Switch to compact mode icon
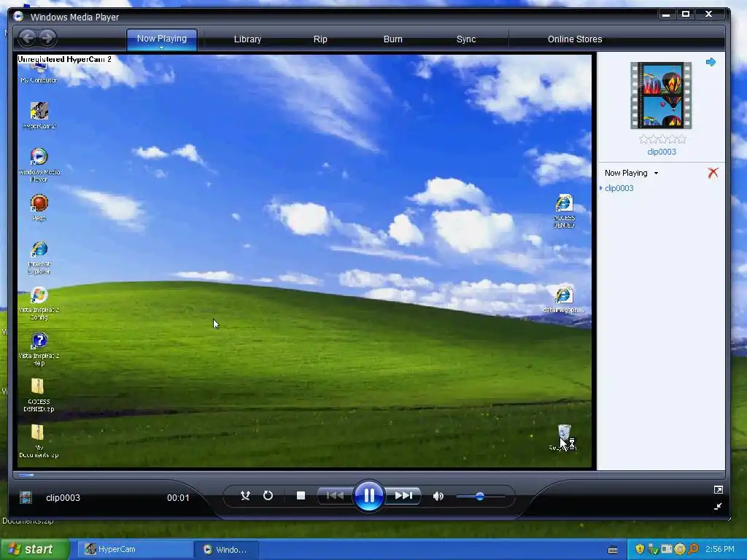 tap(718, 507)
